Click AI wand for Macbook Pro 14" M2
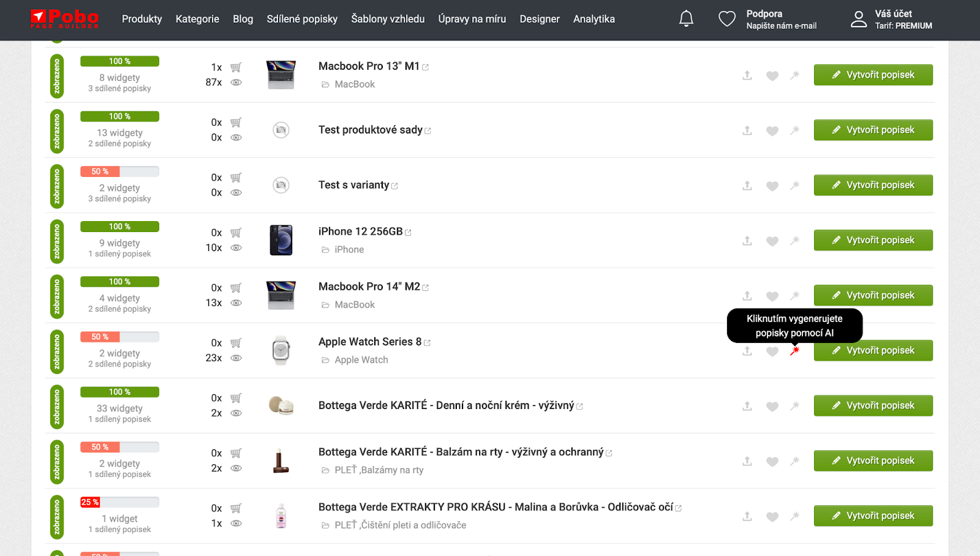The height and width of the screenshot is (556, 980). coord(794,296)
